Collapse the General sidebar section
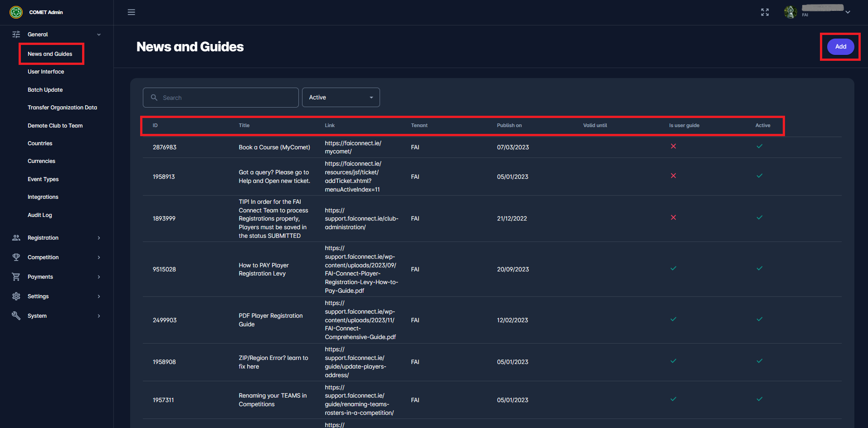Screen dimensions: 868x428 99,34
